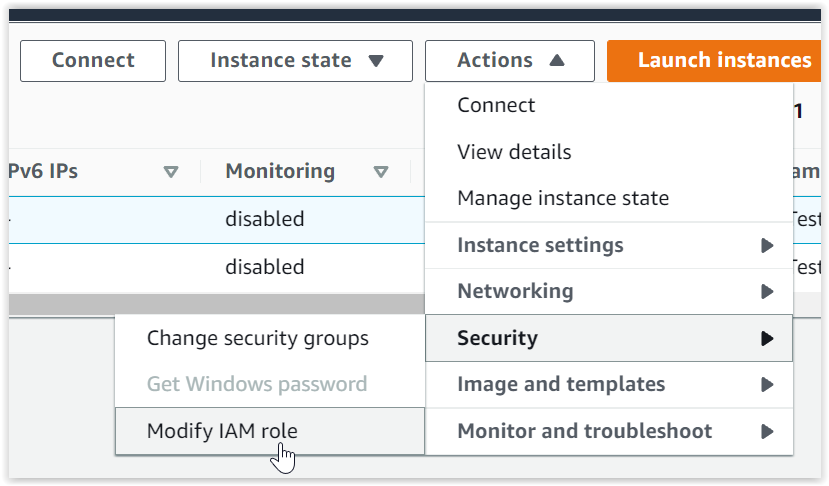The height and width of the screenshot is (486, 829).
Task: Click the Monitoring column header
Action: tap(280, 171)
